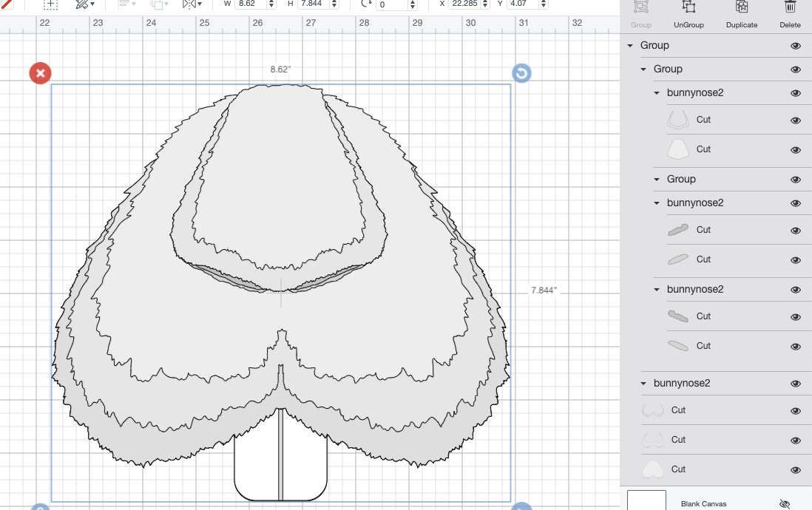Viewport: 812px width, 510px height.
Task: Toggle visibility of the top Group
Action: [x=796, y=46]
